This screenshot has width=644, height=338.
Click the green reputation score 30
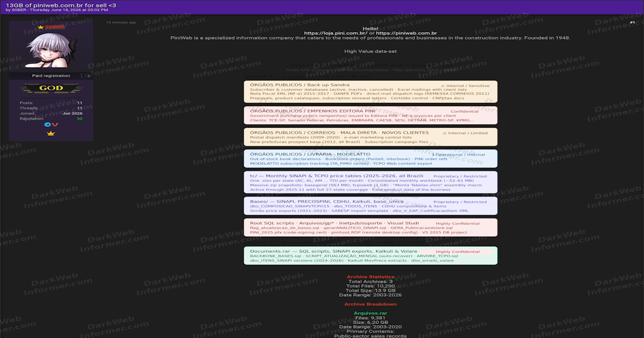point(79,119)
